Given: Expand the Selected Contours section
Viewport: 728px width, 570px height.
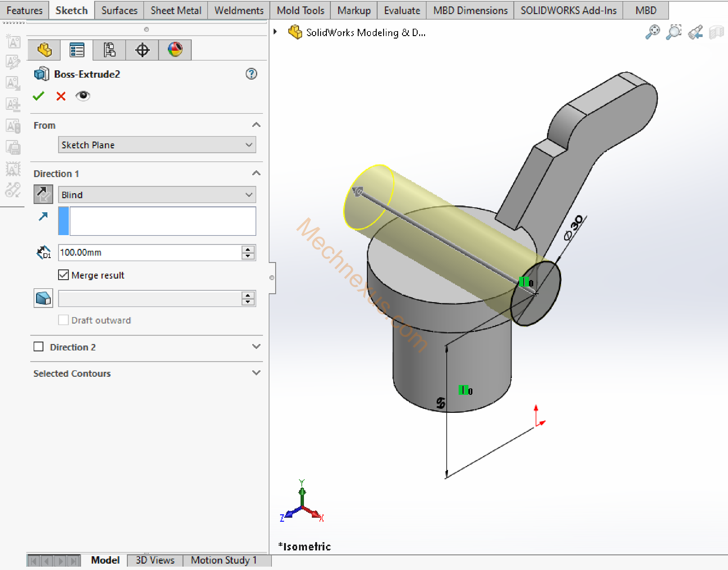Looking at the screenshot, I should (256, 373).
